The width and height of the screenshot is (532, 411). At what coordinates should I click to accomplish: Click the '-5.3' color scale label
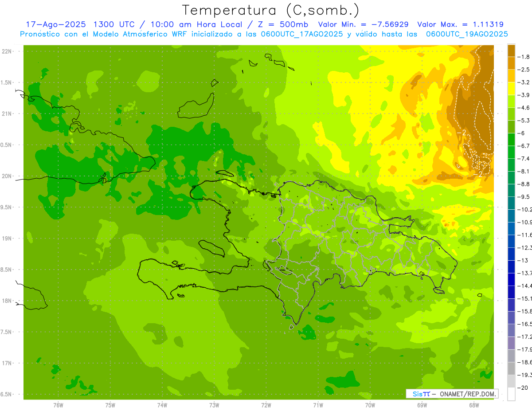[524, 120]
